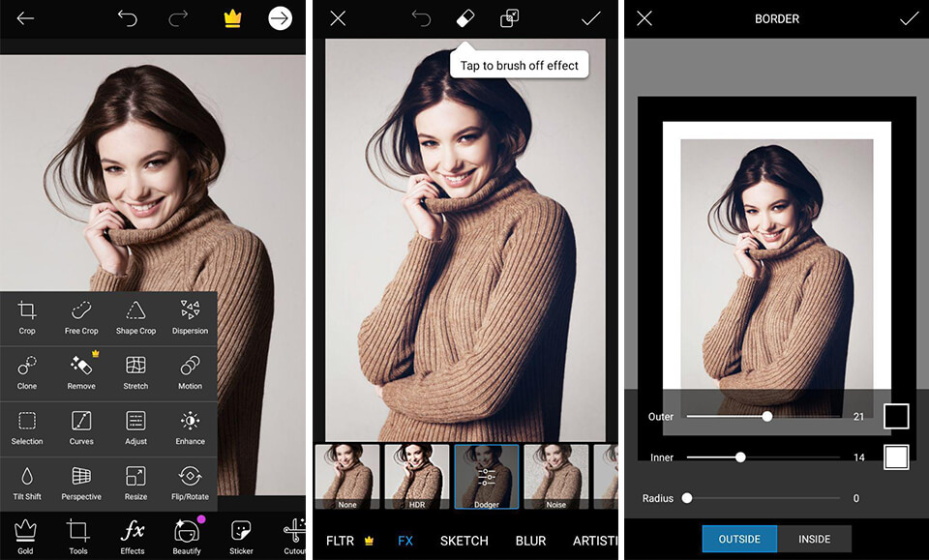Select the Crop tool icon
The image size is (929, 560).
tap(27, 311)
